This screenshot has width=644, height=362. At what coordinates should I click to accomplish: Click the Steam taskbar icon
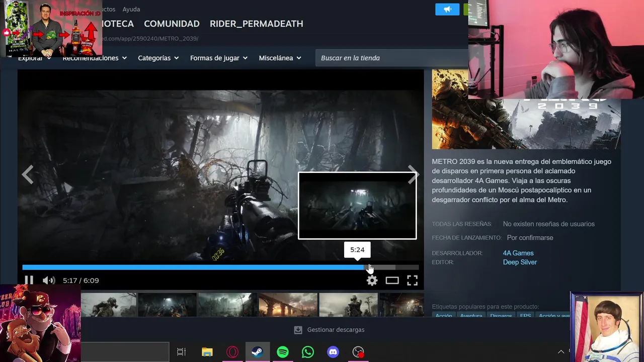258,352
